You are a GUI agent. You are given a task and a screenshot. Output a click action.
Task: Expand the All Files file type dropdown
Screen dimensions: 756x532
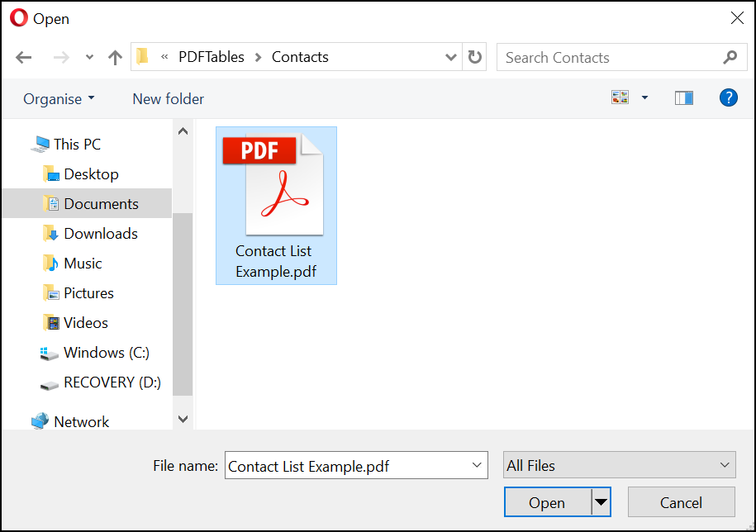coord(619,465)
